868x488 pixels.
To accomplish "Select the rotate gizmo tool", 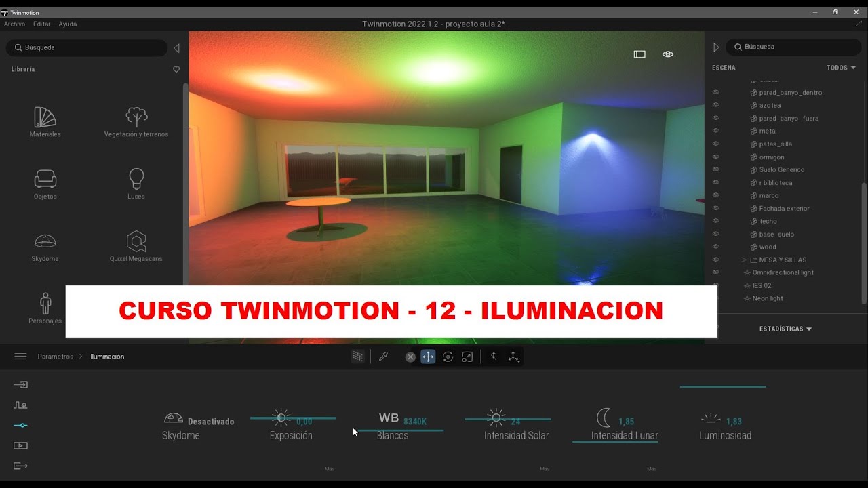I will 448,357.
